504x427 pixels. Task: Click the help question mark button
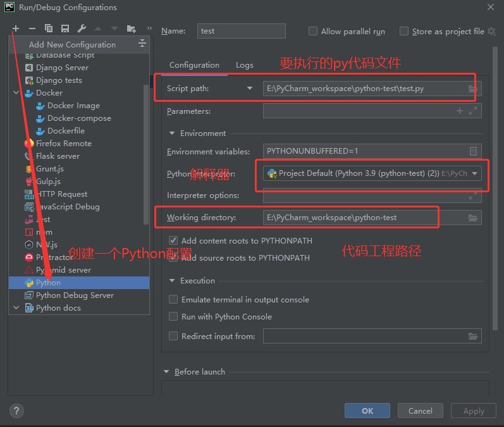[x=16, y=411]
